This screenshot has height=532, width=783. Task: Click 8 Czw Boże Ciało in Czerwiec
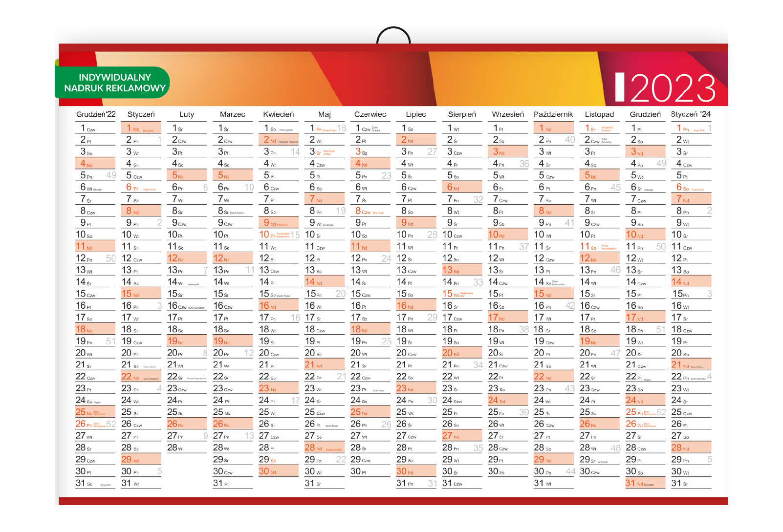tap(370, 211)
